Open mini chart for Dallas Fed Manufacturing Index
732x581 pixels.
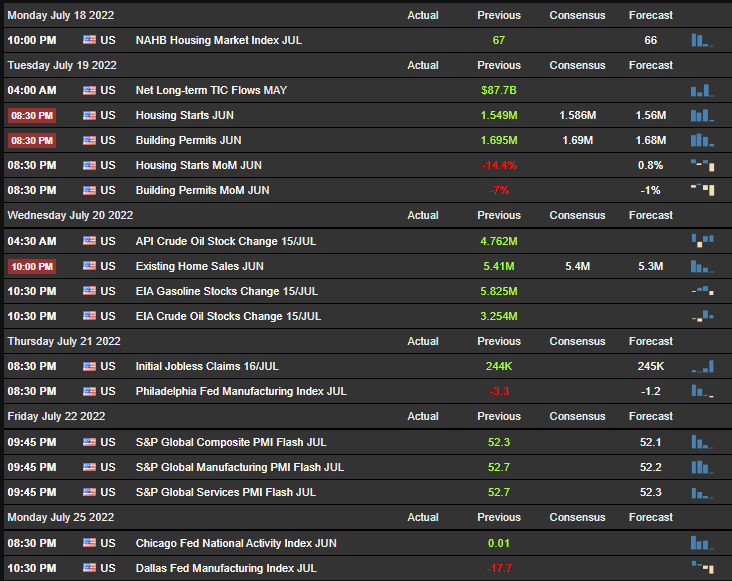[702, 567]
